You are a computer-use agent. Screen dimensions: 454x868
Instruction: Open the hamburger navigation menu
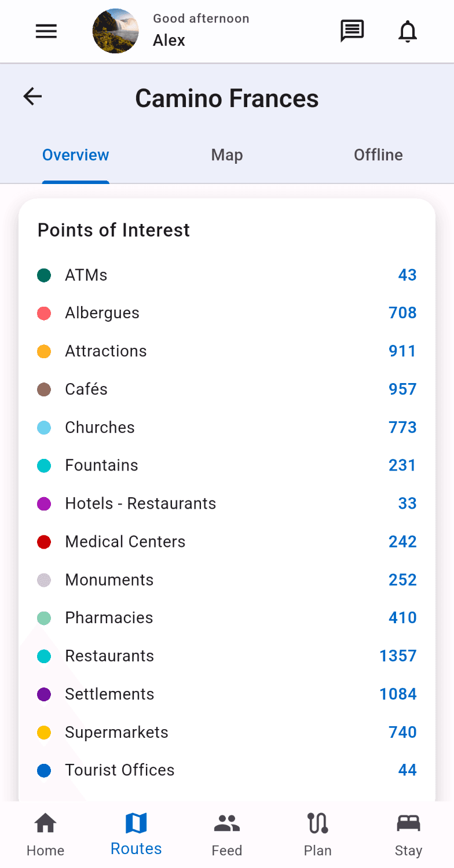pyautogui.click(x=46, y=31)
